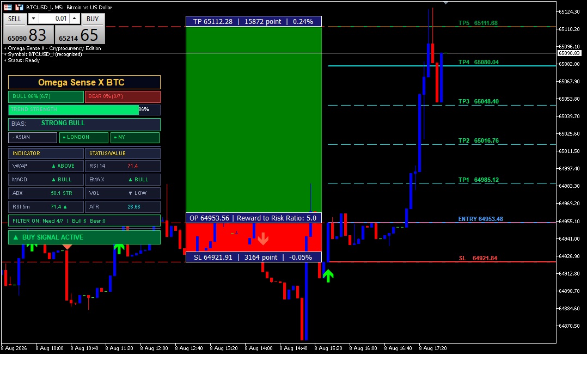The width and height of the screenshot is (587, 392).
Task: Click the chart shift triangle marker at top
Action: pyautogui.click(x=445, y=3)
